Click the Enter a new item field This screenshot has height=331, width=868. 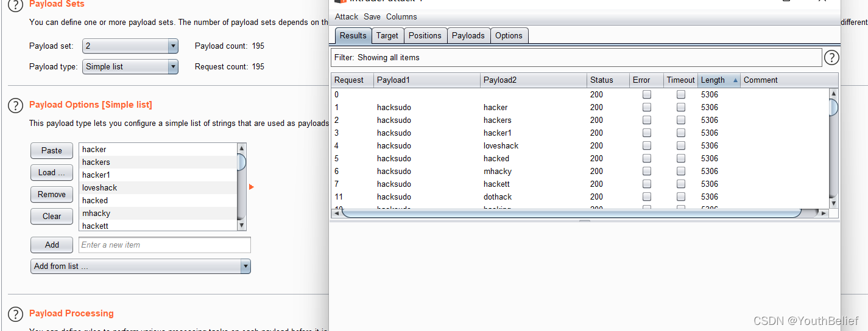tap(164, 245)
